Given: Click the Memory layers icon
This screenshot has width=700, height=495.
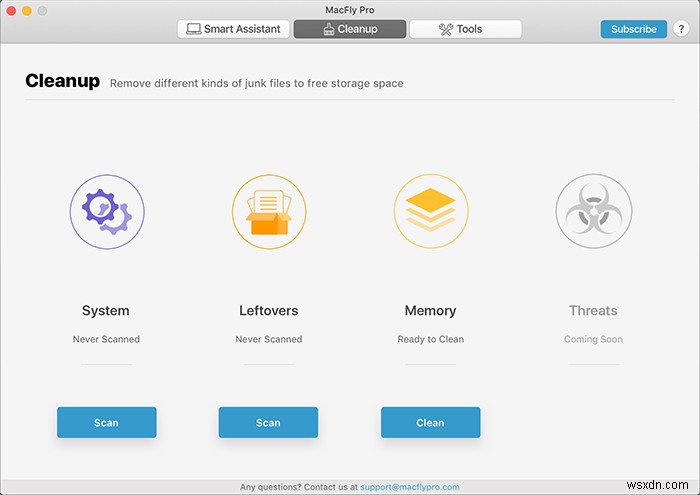Looking at the screenshot, I should tap(431, 211).
